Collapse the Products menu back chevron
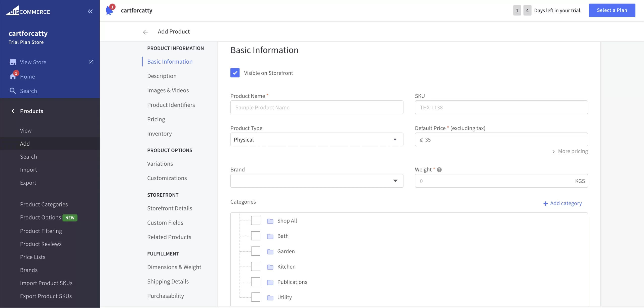This screenshot has height=308, width=644. [13, 111]
